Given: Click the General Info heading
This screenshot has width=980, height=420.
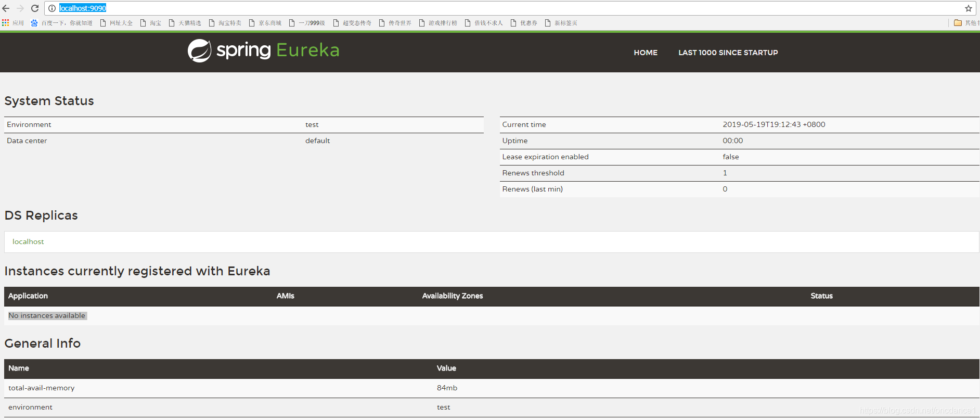Looking at the screenshot, I should point(43,343).
